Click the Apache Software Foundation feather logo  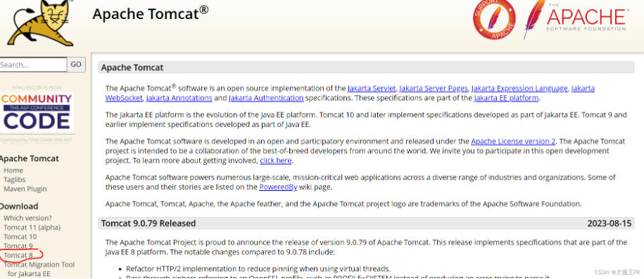point(576,19)
